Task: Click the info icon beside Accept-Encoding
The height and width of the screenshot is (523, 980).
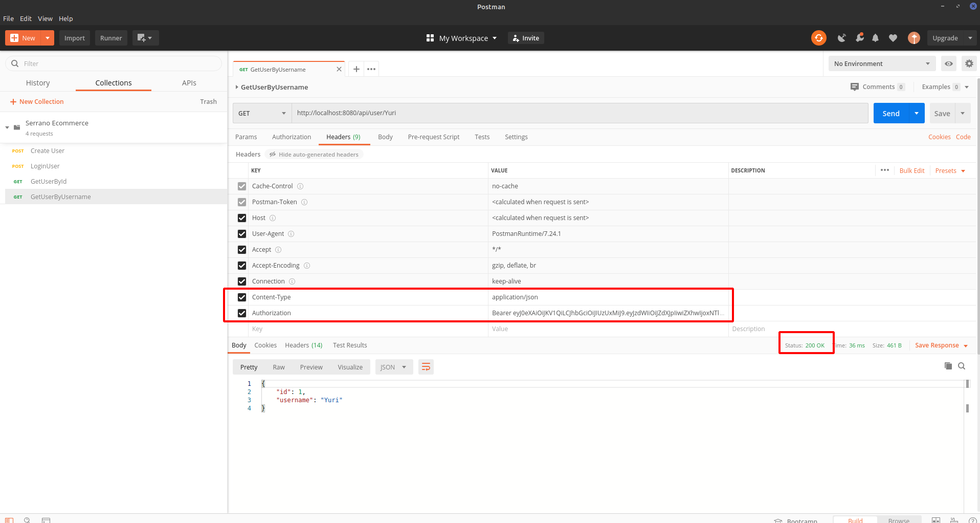Action: 307,266
